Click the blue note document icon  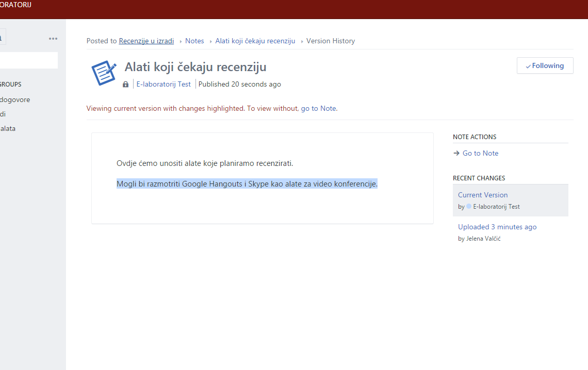coord(104,73)
